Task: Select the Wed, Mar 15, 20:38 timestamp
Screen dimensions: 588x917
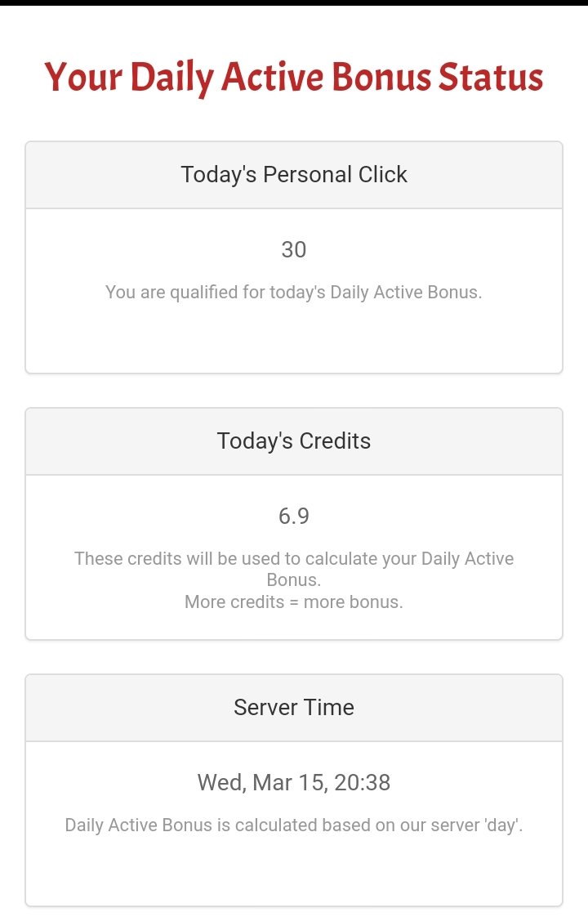Action: pos(293,782)
